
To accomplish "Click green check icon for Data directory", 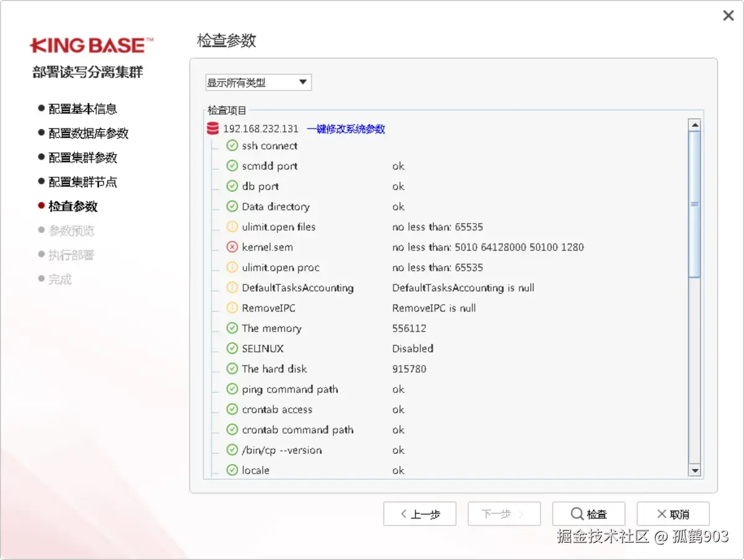I will click(232, 206).
